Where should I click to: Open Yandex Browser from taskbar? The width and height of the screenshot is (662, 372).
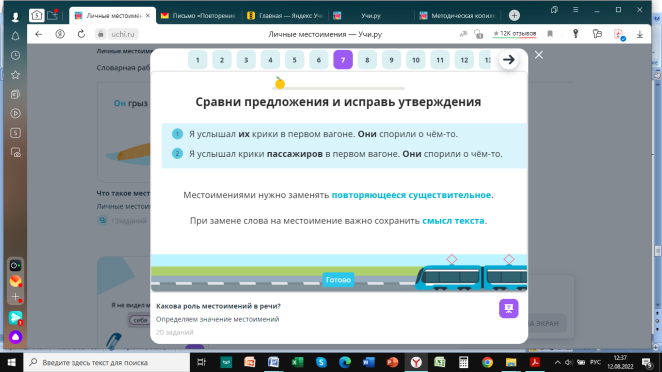(416, 362)
